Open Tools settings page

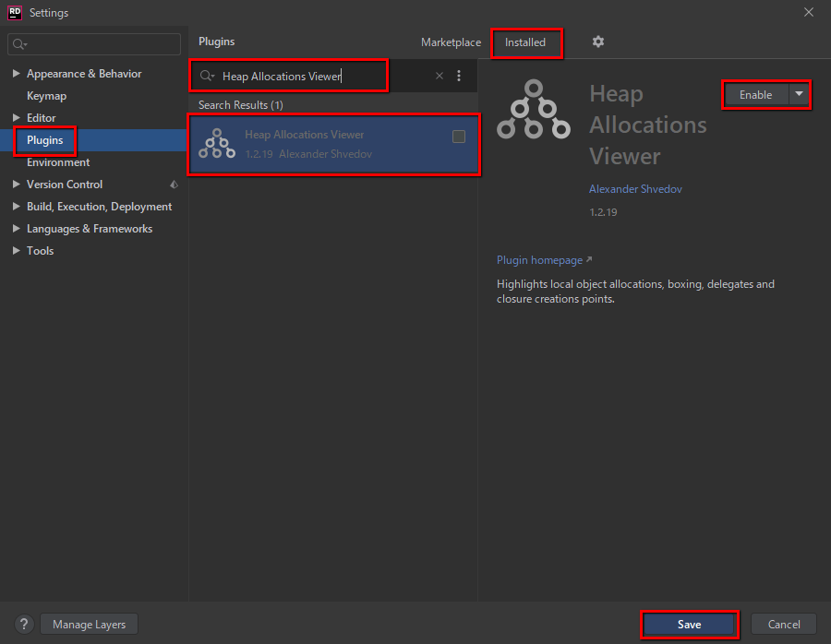(x=41, y=251)
